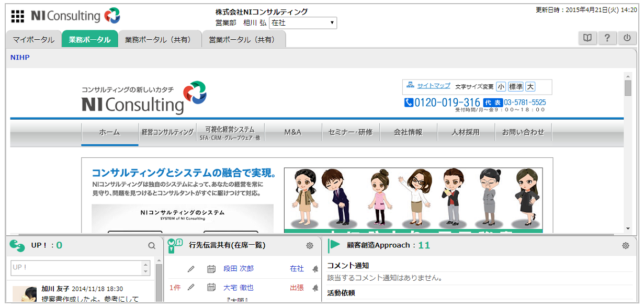
Task: Set font size to 小
Action: 501,86
